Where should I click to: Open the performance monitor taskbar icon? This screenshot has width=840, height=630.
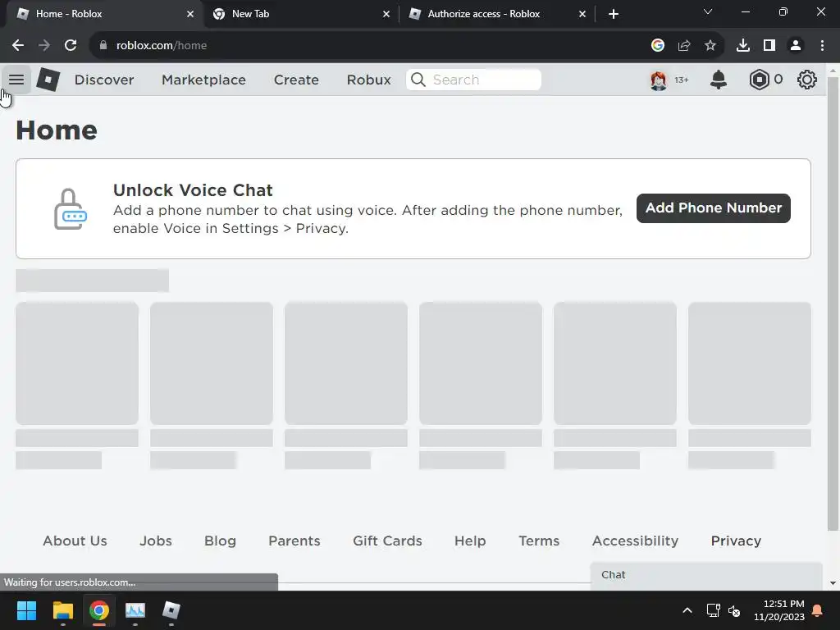tap(135, 610)
